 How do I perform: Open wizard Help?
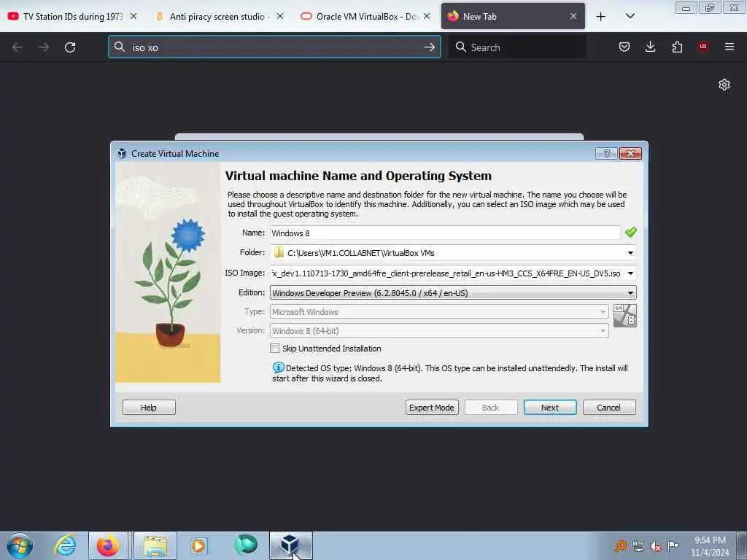coord(149,408)
